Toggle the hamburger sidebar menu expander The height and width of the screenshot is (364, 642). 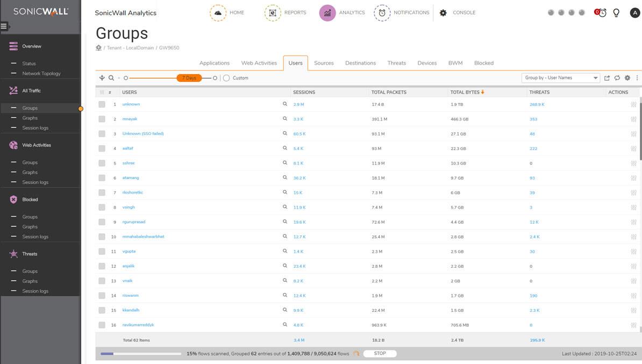(4, 26)
